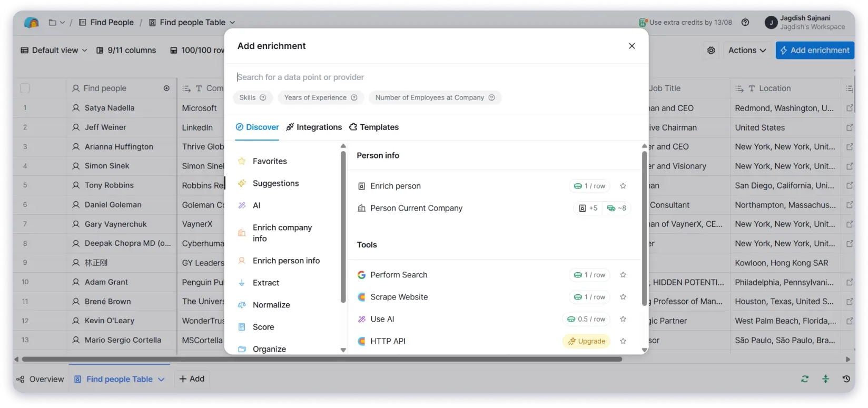Viewport: 868px width, 408px height.
Task: Toggle the select-all checkbox in table header
Action: pos(25,88)
